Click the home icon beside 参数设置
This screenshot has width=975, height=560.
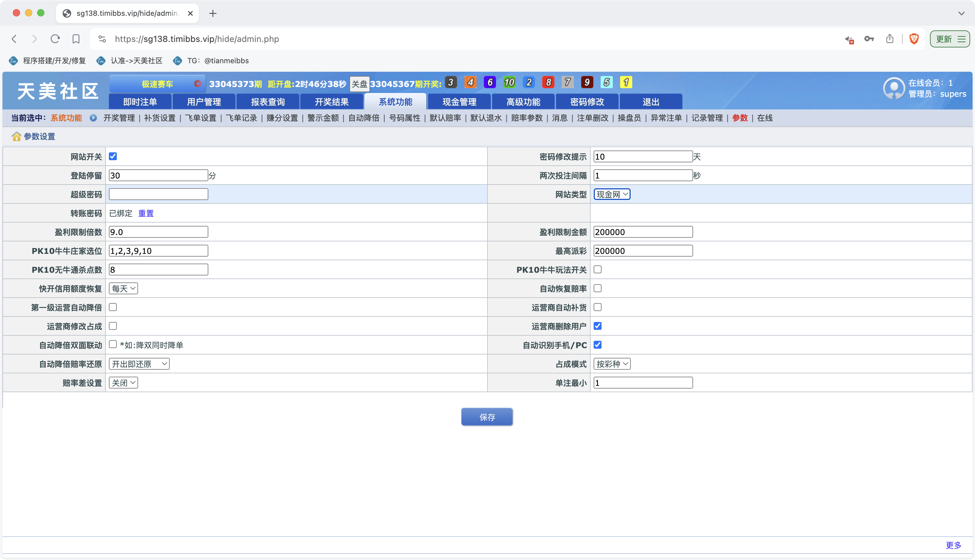[16, 137]
